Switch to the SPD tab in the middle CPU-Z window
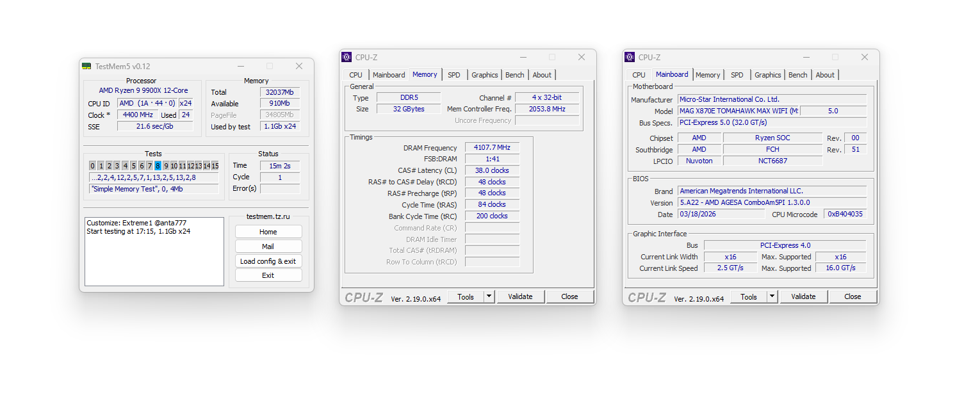Screen dimensions: 980x397 pos(454,74)
